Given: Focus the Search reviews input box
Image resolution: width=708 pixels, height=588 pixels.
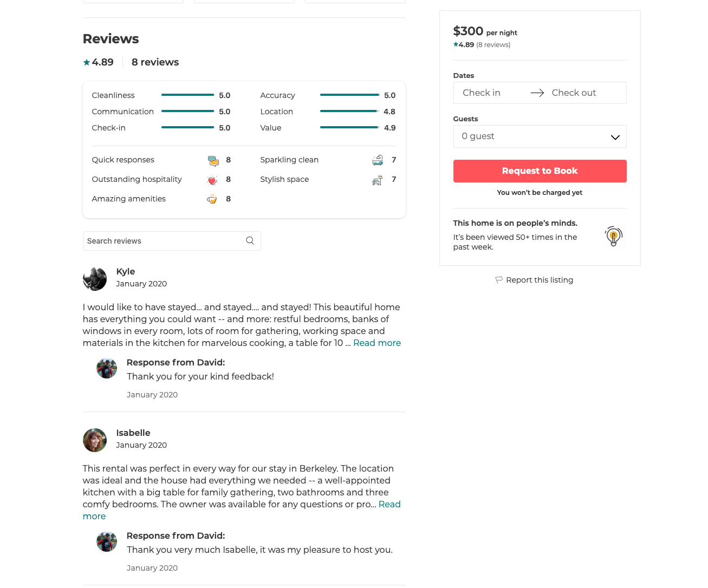Looking at the screenshot, I should click(163, 241).
